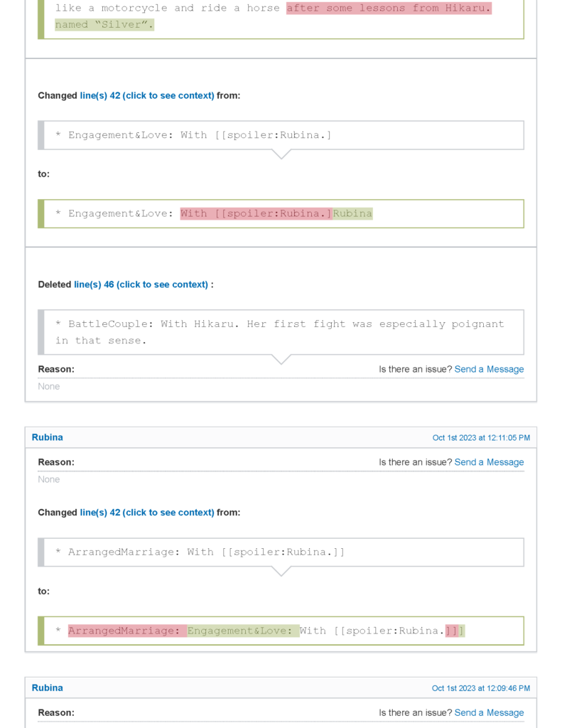Click Send a Message in the 12:09:46 PM entry
Screen dimensions: 562x728
[489, 712]
